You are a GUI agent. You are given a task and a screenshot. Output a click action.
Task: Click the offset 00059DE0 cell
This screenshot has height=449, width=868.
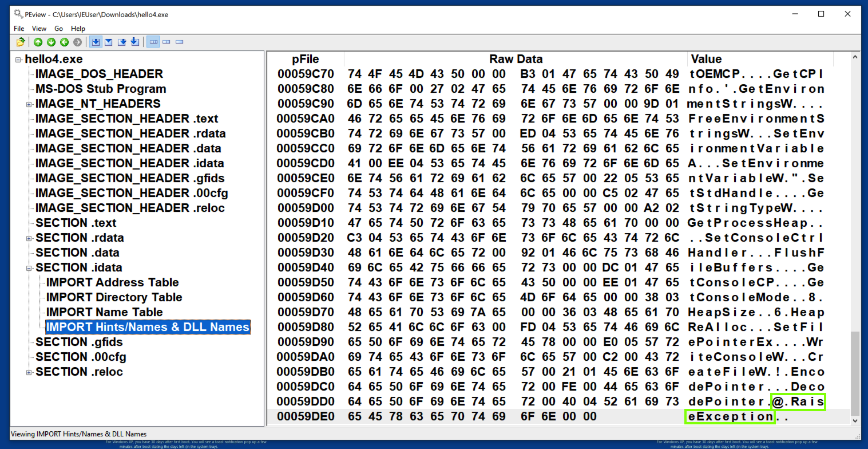(306, 416)
